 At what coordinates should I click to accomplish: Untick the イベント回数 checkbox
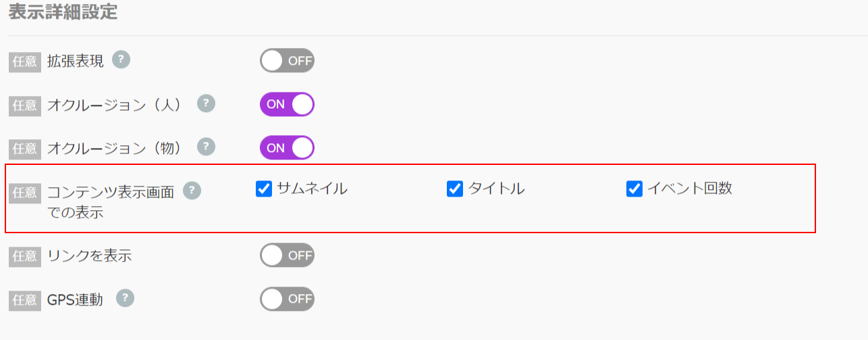634,189
